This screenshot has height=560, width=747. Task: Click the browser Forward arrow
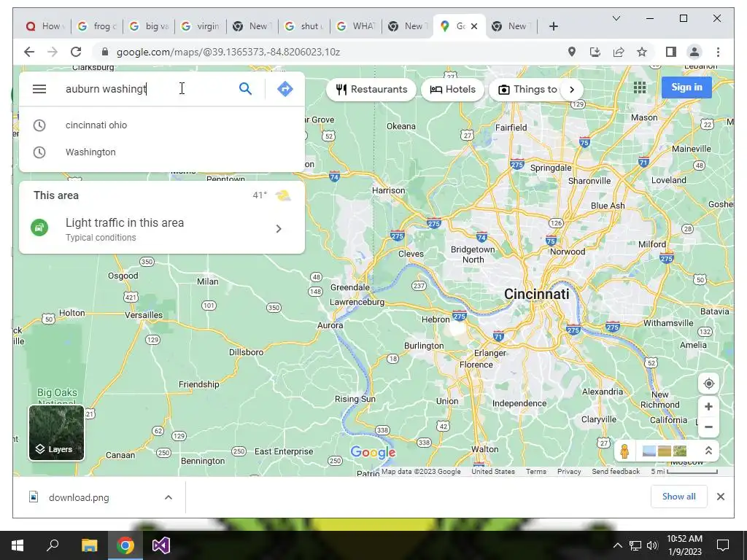coord(53,52)
